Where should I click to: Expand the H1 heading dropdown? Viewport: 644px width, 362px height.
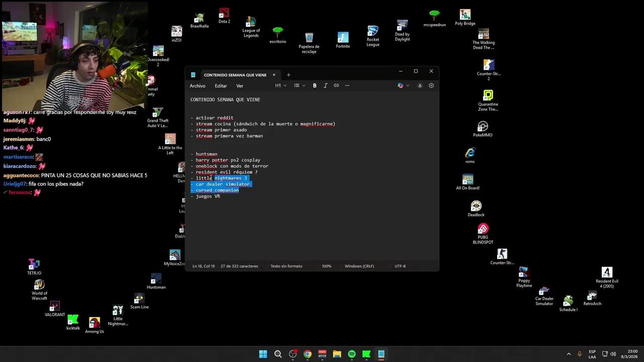[x=280, y=85]
